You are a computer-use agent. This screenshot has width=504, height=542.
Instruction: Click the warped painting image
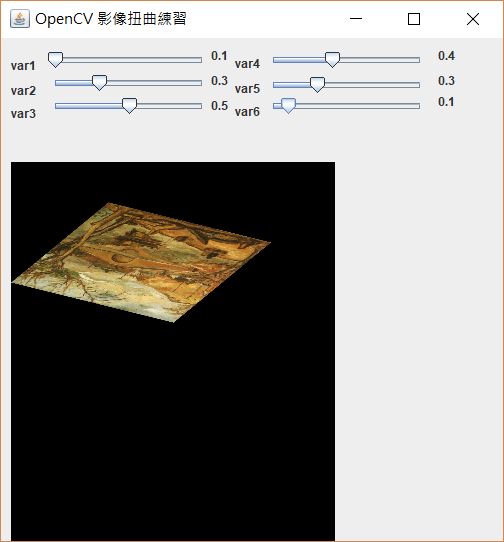click(x=141, y=263)
